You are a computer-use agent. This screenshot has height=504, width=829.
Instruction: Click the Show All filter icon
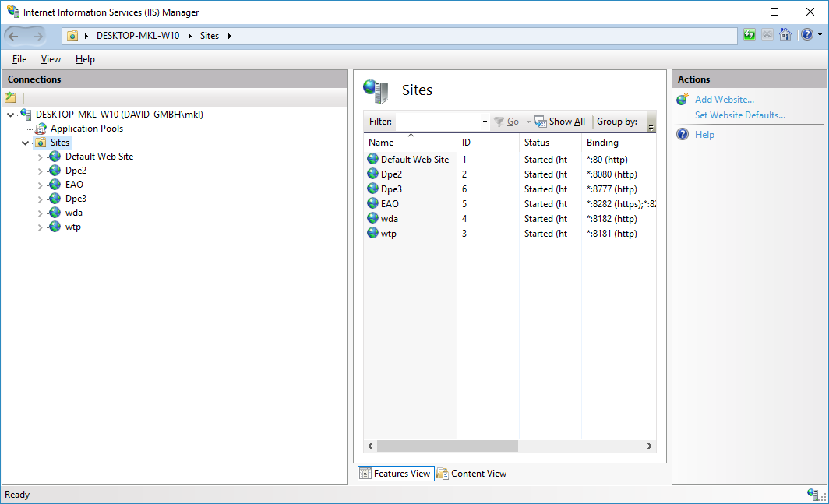541,122
